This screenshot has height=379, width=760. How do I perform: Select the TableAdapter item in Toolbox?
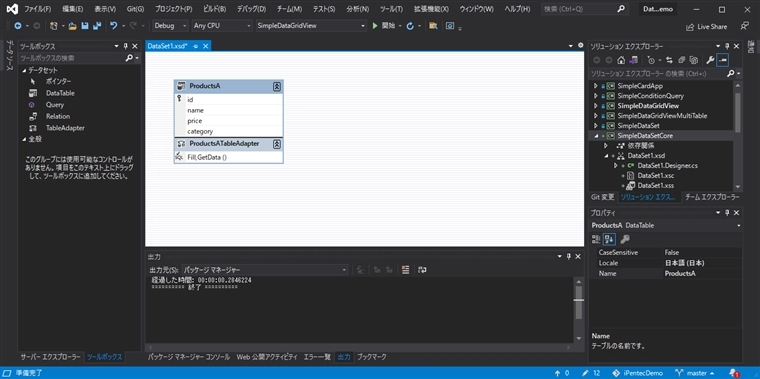coord(65,128)
